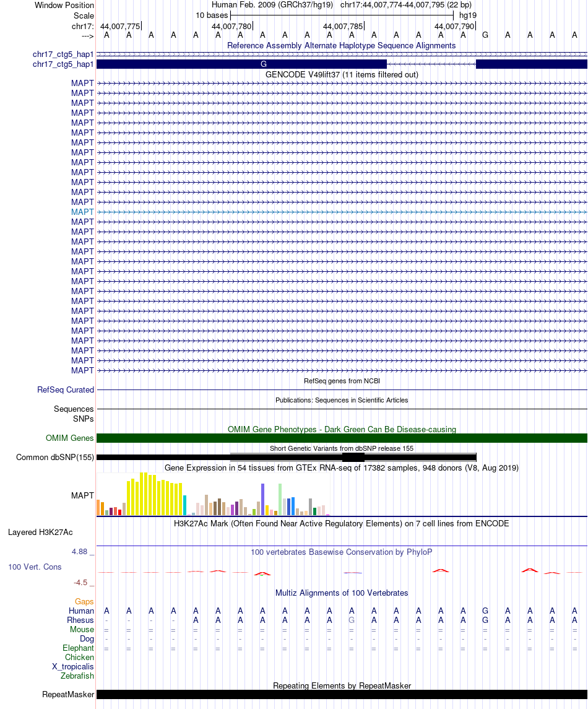Click Multiz Alignments of 100 Vertebrates title
The width and height of the screenshot is (588, 709).
pos(342,593)
